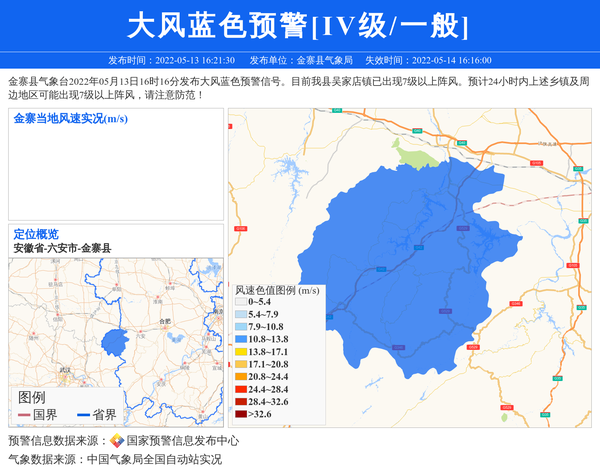Select the 13.8~17.1 yellow legend swatch
Viewport: 600px width, 471px height.
pyautogui.click(x=240, y=352)
